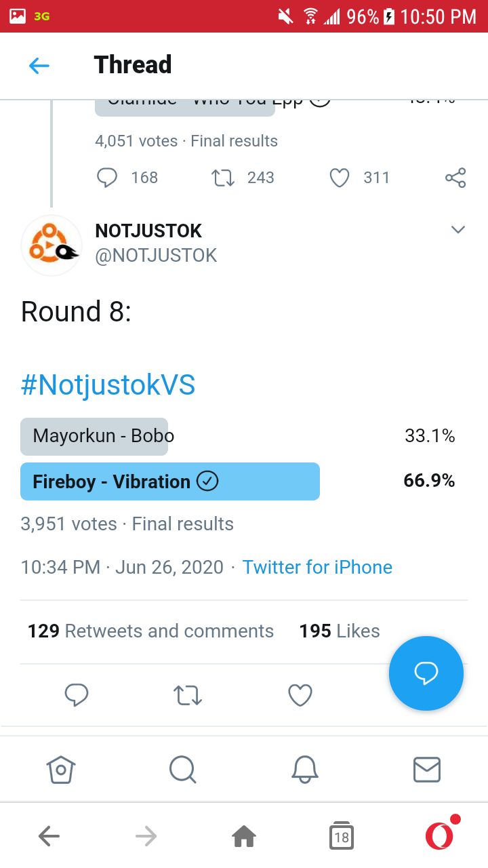Screen dimensions: 488x868
Task: Switch to the Notifications bell tab
Action: pos(305,770)
